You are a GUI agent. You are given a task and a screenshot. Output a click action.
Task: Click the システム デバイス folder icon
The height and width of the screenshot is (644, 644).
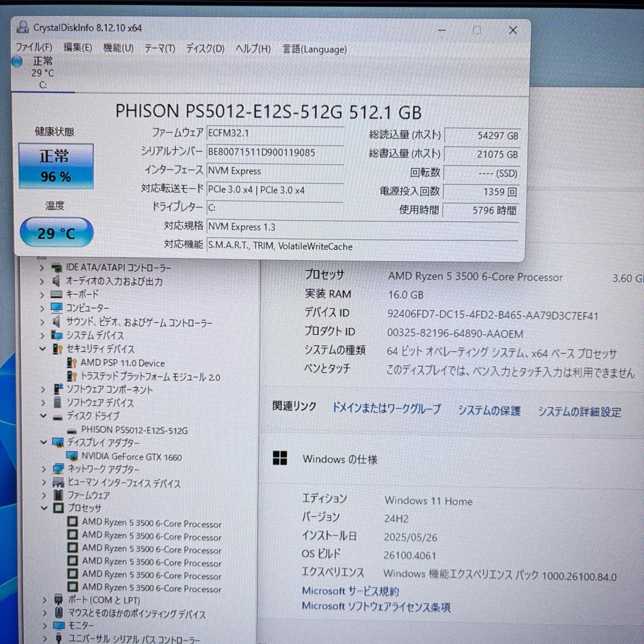click(x=57, y=335)
